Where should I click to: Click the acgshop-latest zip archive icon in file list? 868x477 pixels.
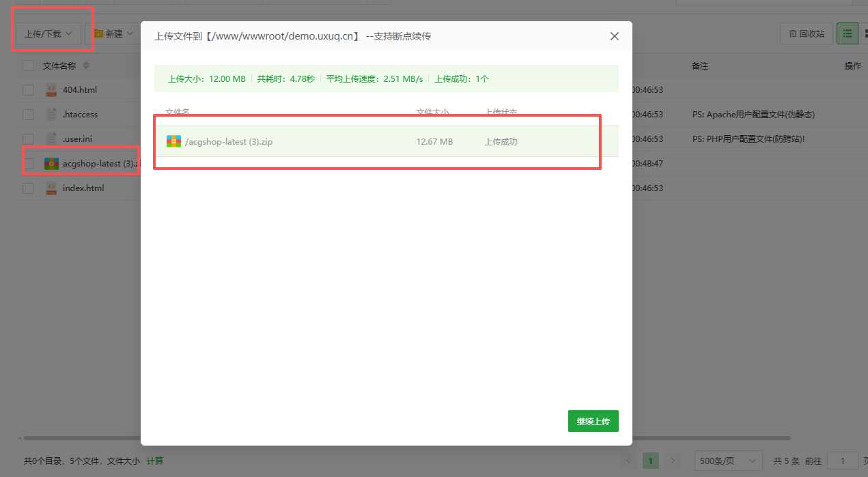tap(52, 164)
